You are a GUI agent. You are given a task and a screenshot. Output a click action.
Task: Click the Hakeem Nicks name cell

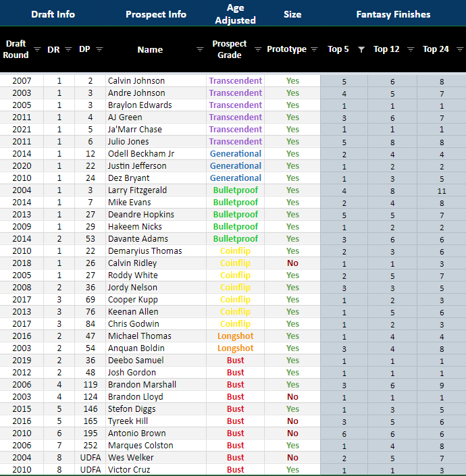(156, 226)
